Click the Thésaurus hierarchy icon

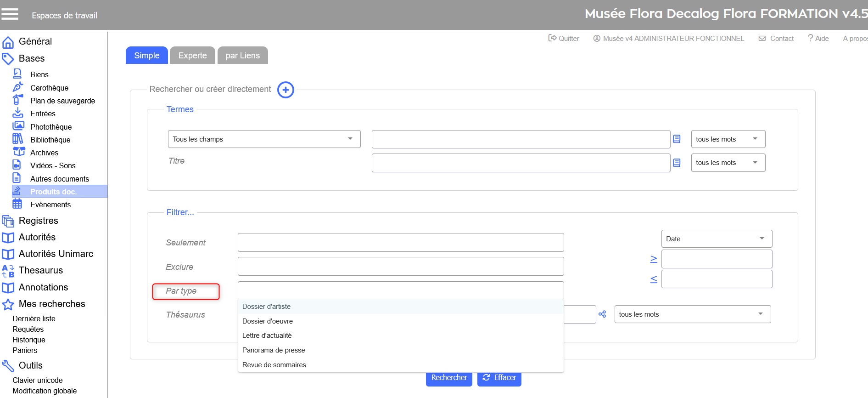coord(602,314)
